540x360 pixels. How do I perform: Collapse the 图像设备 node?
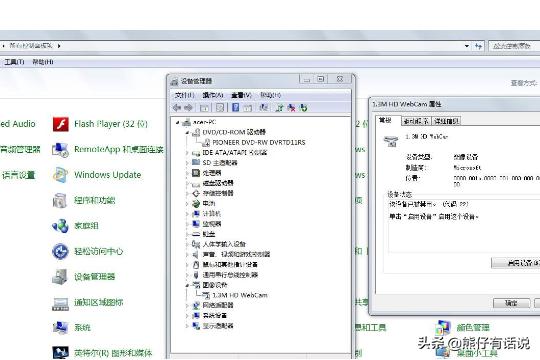coord(187,285)
